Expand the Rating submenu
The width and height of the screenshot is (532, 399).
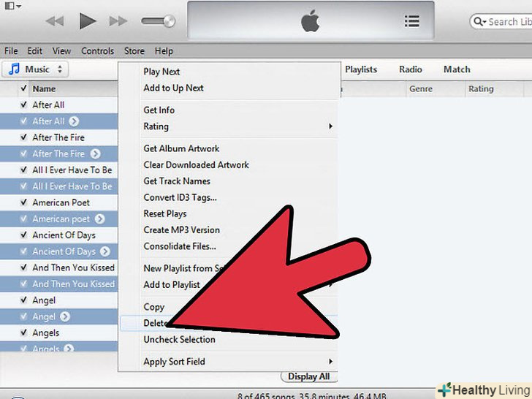[237, 126]
